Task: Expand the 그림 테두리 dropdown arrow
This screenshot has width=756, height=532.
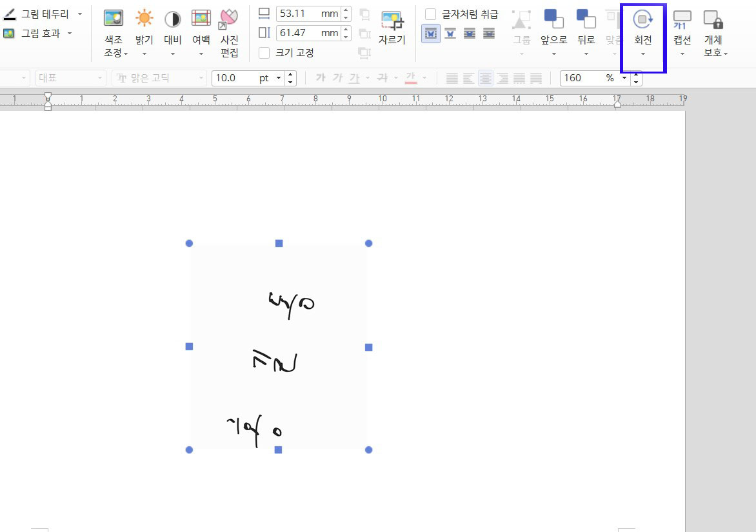Action: (80, 14)
